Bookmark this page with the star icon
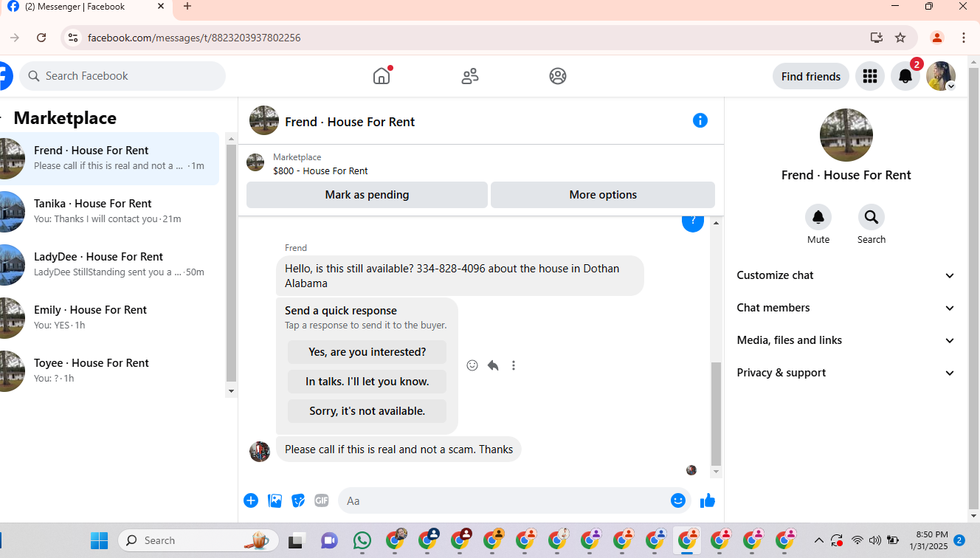The height and width of the screenshot is (558, 980). pos(900,38)
